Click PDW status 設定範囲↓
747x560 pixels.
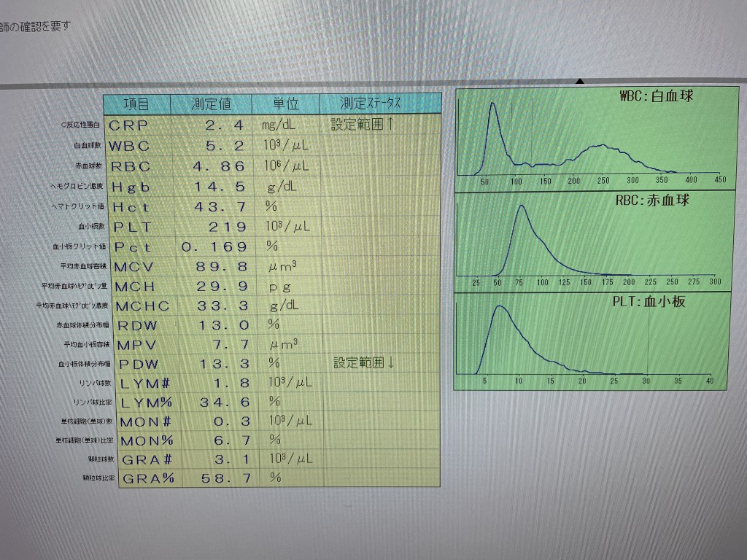[x=365, y=363]
